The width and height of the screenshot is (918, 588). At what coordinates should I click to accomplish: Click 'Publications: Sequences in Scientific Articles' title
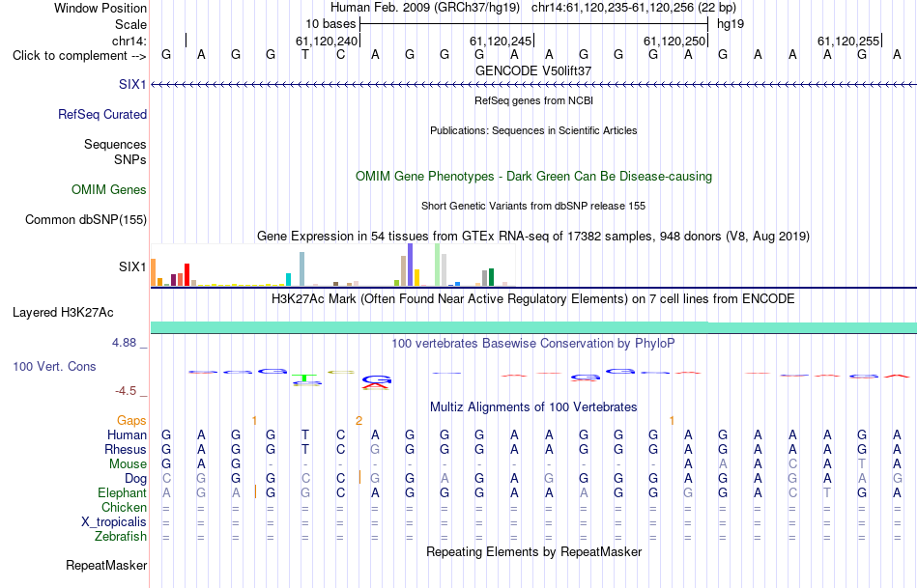coord(533,130)
